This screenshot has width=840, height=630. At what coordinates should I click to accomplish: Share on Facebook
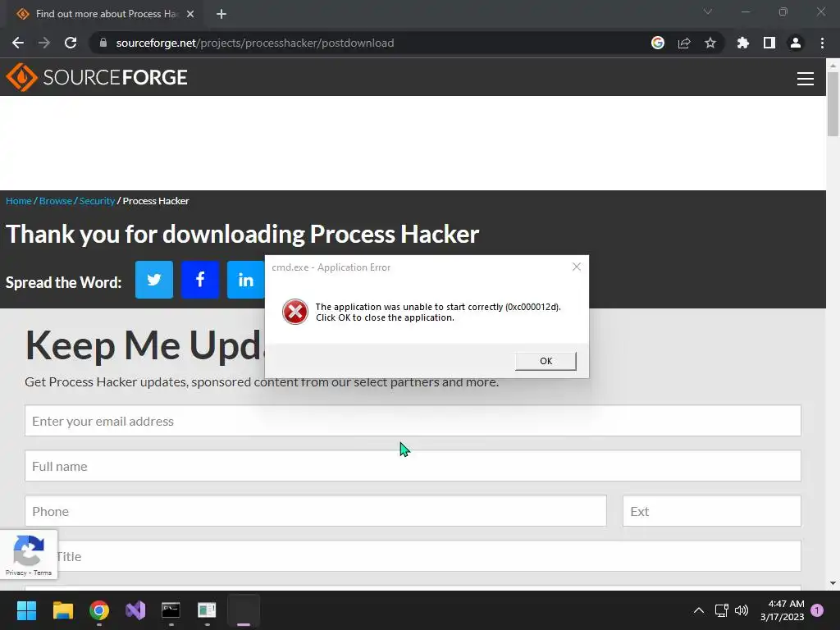pos(200,280)
